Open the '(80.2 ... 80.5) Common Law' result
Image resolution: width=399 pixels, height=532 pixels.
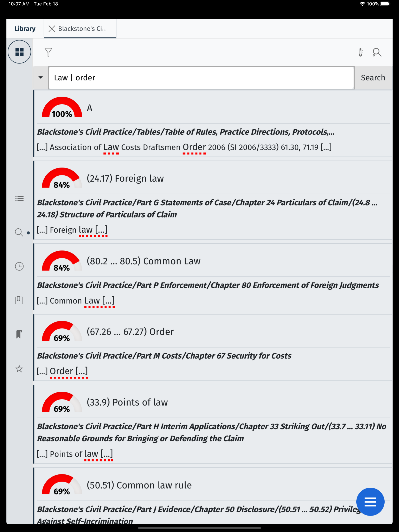[143, 261]
